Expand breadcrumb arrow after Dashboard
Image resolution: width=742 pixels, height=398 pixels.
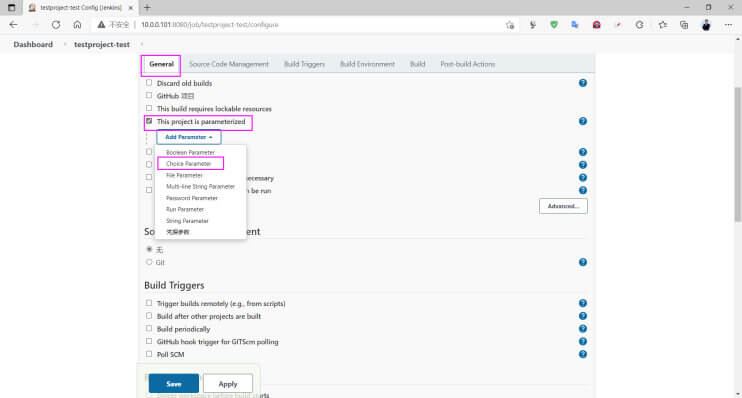pyautogui.click(x=64, y=44)
